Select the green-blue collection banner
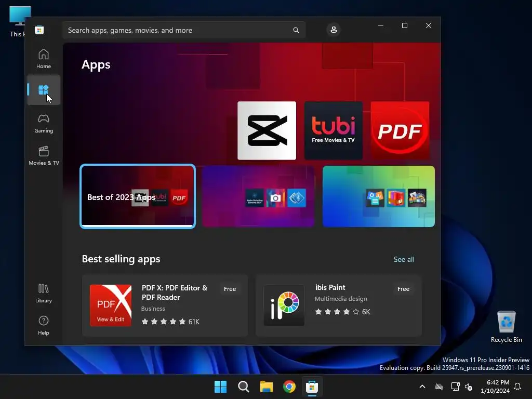 (379, 196)
